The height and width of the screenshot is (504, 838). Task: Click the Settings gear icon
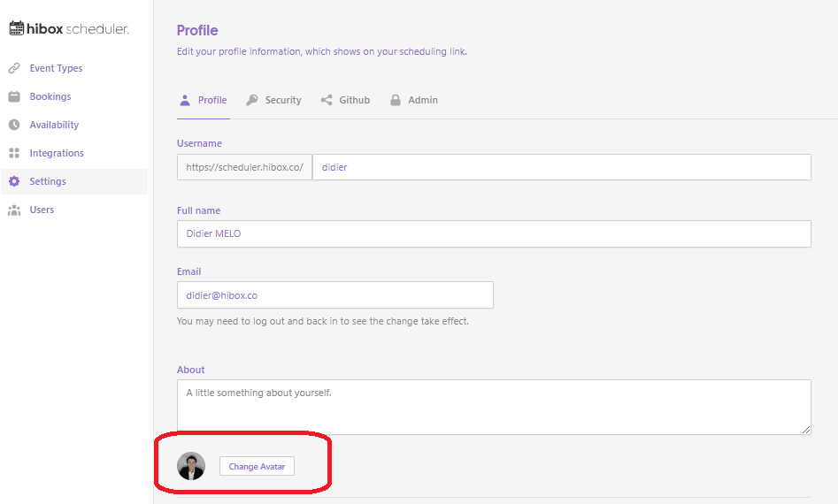(14, 181)
